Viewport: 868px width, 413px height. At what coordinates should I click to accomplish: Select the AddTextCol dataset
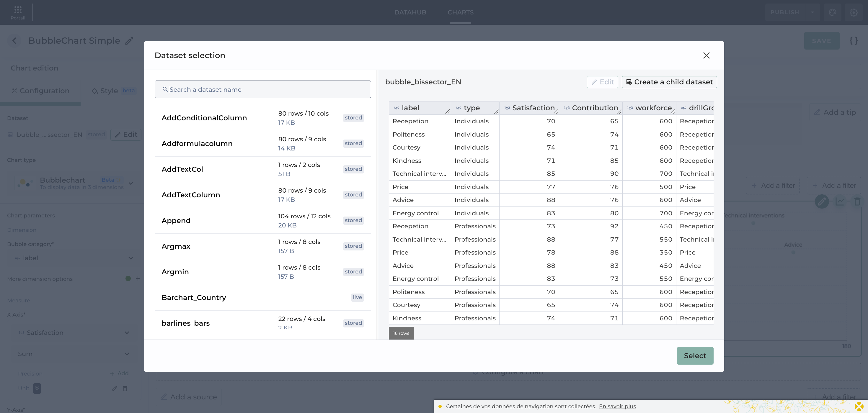tap(263, 169)
